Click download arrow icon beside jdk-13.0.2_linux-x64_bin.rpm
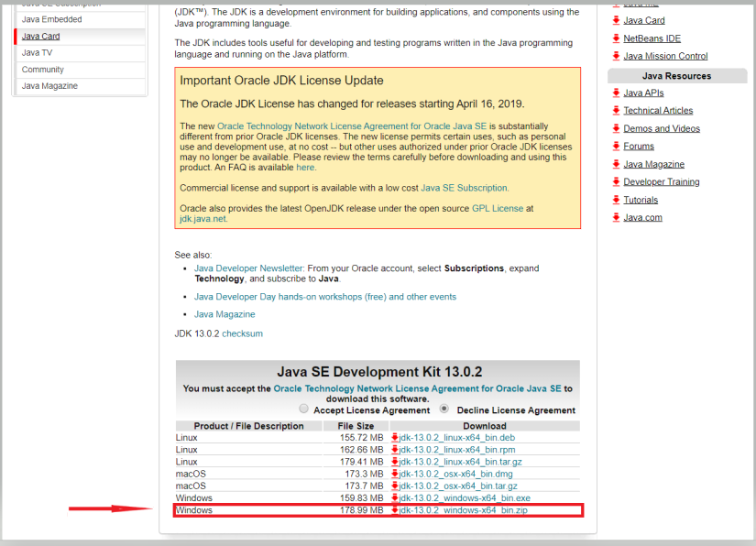This screenshot has height=546, width=756. (394, 450)
